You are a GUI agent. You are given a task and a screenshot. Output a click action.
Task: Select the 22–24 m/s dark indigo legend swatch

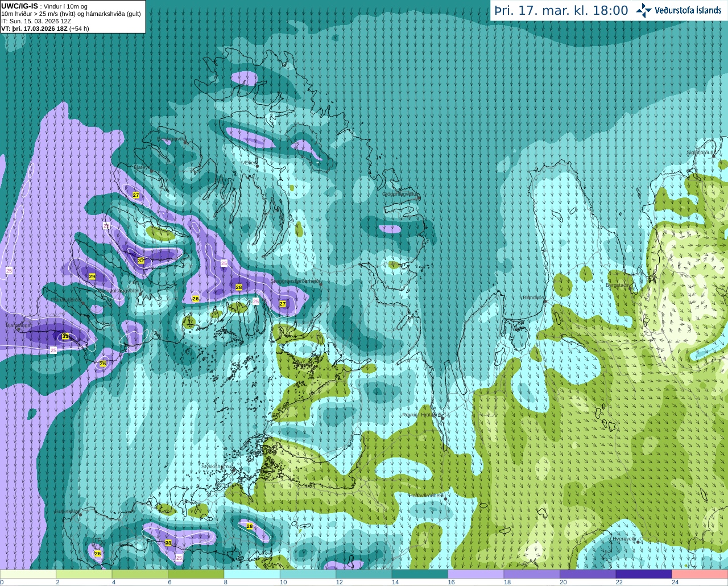click(644, 574)
